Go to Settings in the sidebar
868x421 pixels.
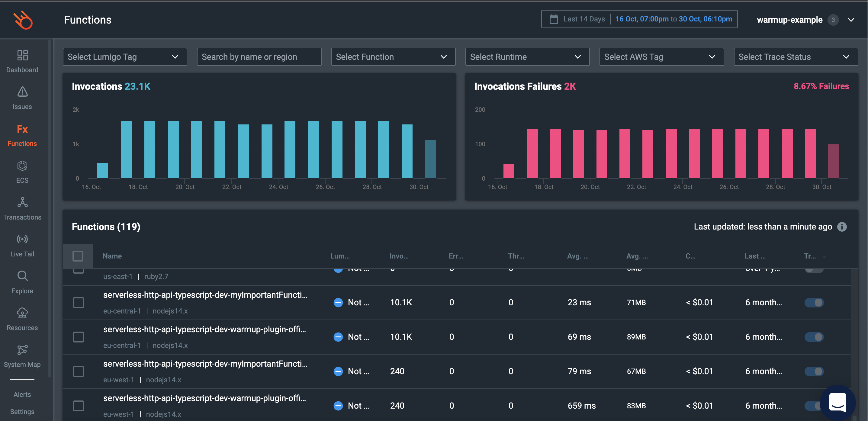click(x=22, y=411)
